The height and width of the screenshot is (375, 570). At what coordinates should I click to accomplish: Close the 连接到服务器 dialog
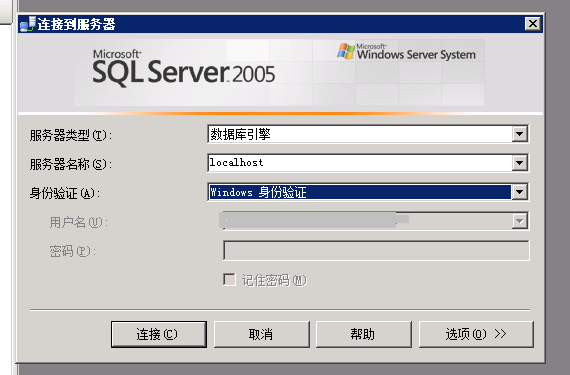coord(533,24)
